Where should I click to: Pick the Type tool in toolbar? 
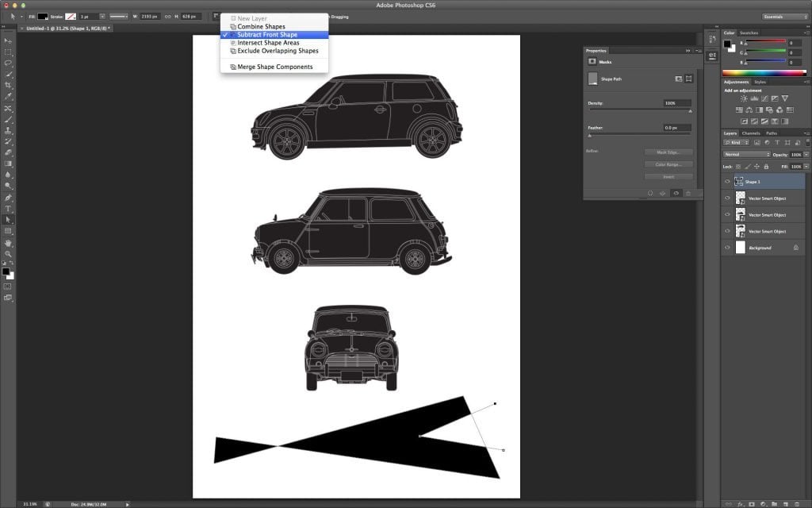[x=8, y=209]
